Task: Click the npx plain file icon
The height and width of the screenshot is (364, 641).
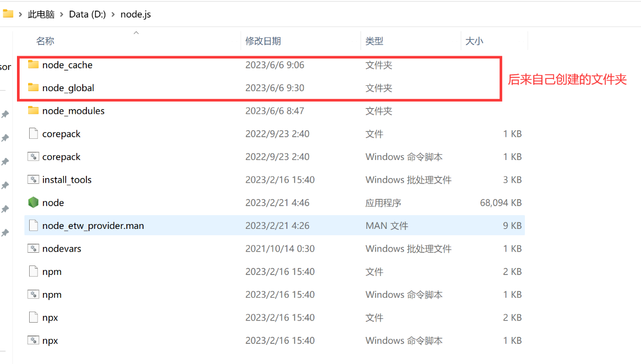Action: [x=33, y=317]
